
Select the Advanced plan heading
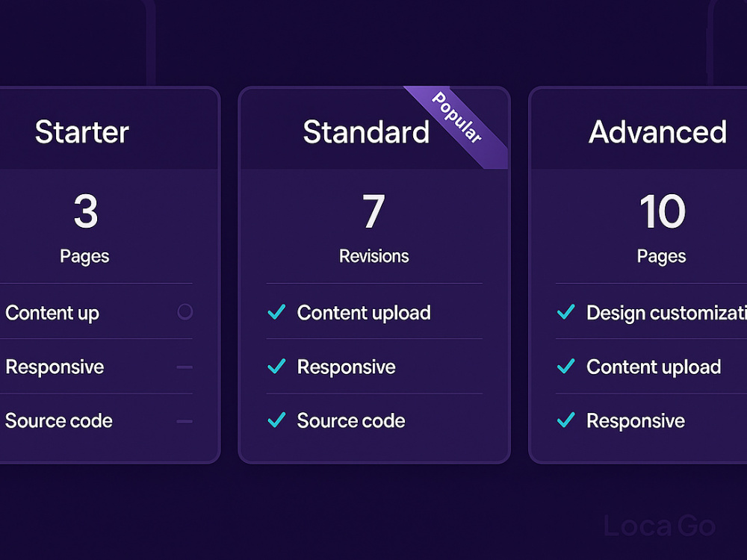tap(658, 132)
